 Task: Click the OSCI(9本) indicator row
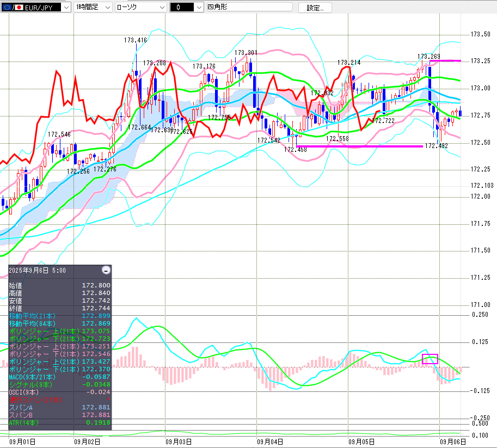click(59, 392)
